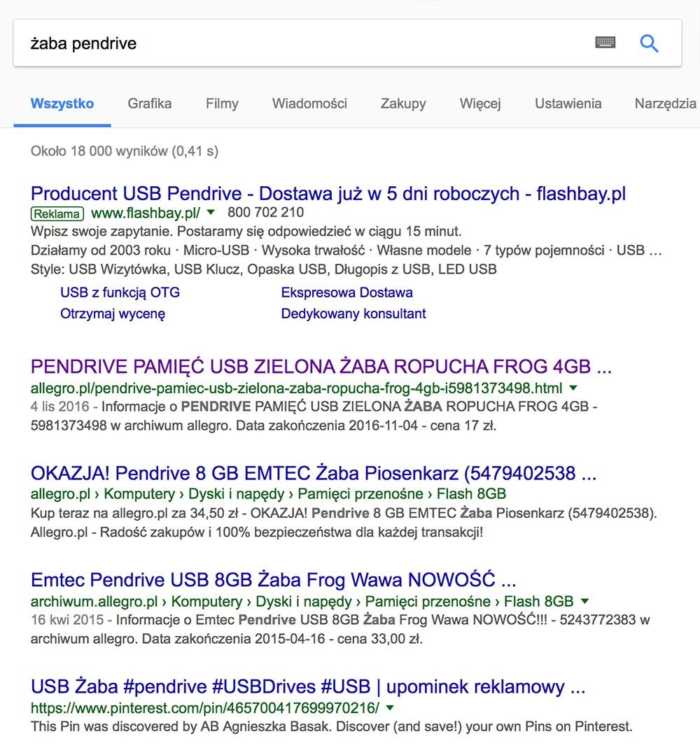The height and width of the screenshot is (748, 700).
Task: Expand arrow beside allegro.pl zielona żaba URL
Action: 573,387
